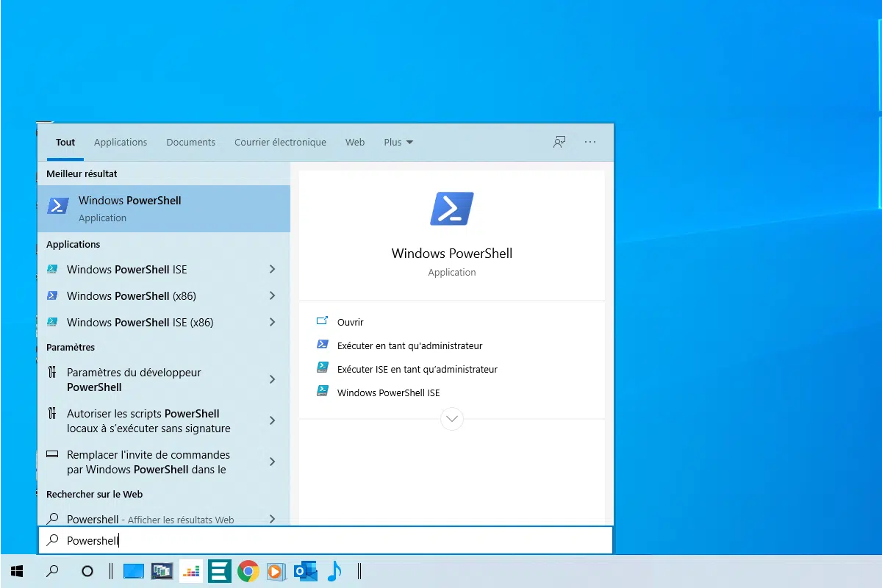Switch to the Documents tab
The height and width of the screenshot is (588, 882).
191,142
